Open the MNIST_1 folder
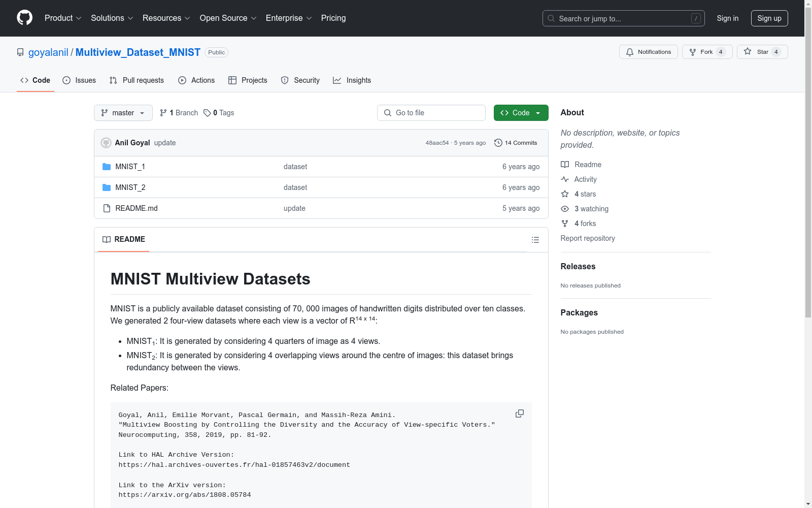 130,167
